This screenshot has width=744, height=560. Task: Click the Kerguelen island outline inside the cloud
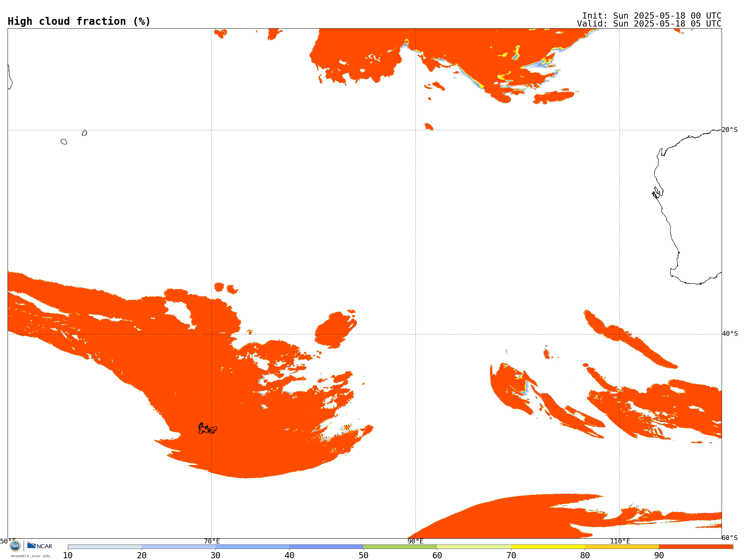(208, 428)
